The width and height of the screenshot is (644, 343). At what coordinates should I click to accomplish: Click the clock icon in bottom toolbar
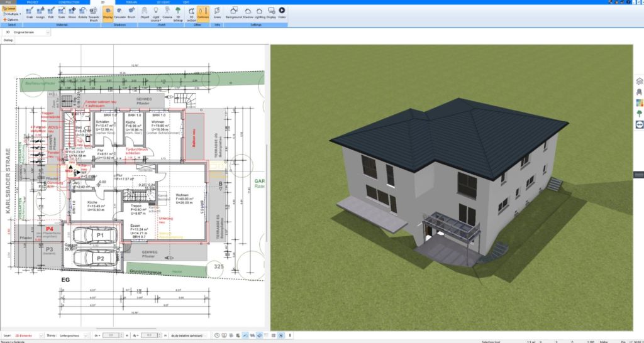pyautogui.click(x=217, y=335)
